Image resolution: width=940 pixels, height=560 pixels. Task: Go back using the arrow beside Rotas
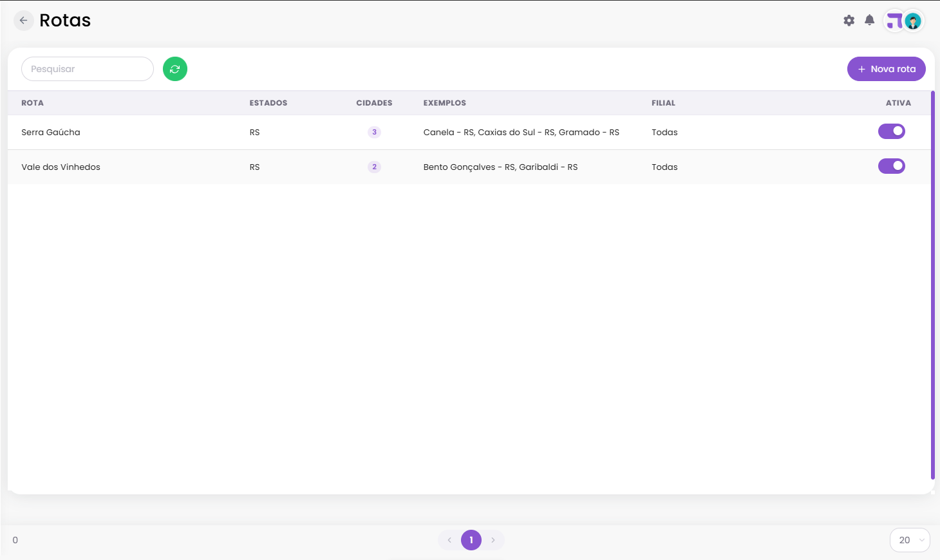23,21
